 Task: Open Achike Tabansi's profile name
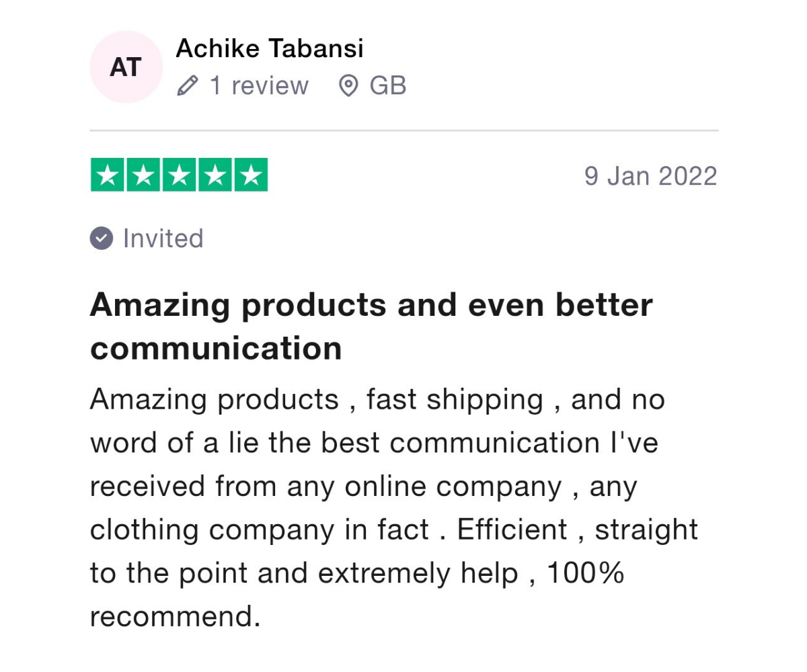pos(270,48)
